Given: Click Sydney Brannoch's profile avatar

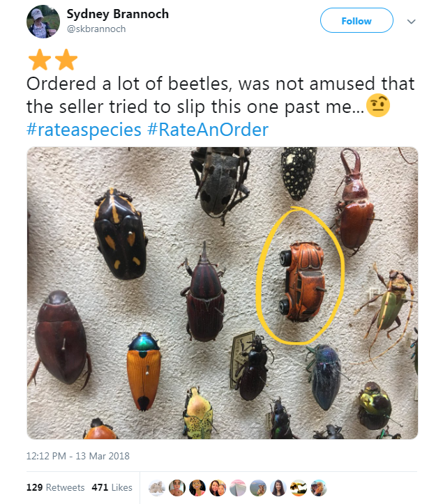Looking at the screenshot, I should [x=43, y=22].
